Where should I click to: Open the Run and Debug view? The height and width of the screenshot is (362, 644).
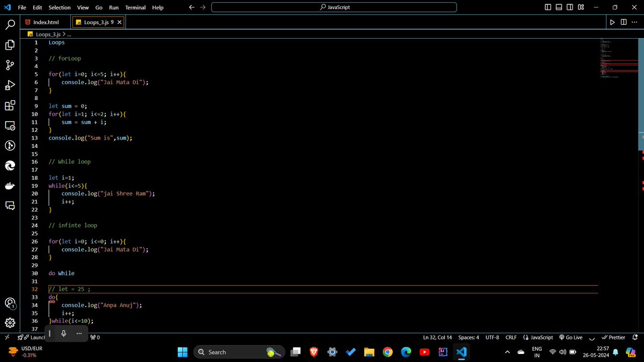[10, 85]
